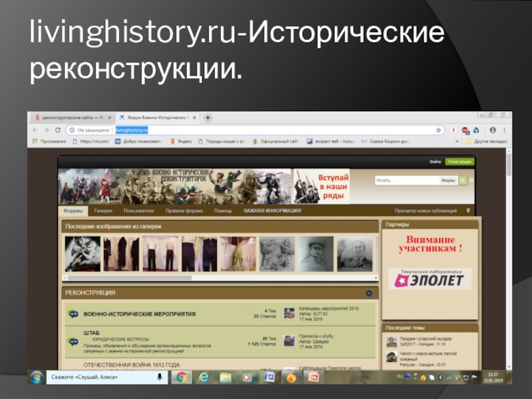This screenshot has height=399, width=532.
Task: Click the page vertical scrollbar
Action: click(x=509, y=165)
